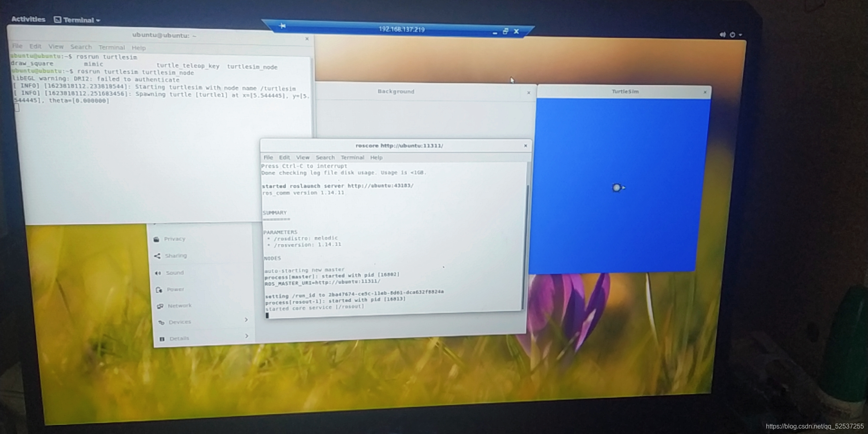Click 'ROS_MASTER_URI=http://ubuntu:11311/' line in roscore
Screen dimensions: 868x434
[x=322, y=283]
